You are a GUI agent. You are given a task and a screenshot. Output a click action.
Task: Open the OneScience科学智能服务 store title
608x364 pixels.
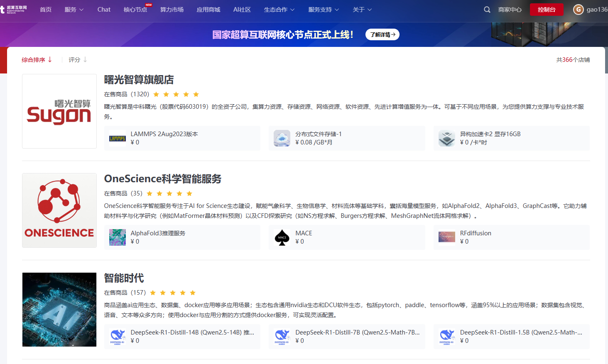pyautogui.click(x=163, y=179)
